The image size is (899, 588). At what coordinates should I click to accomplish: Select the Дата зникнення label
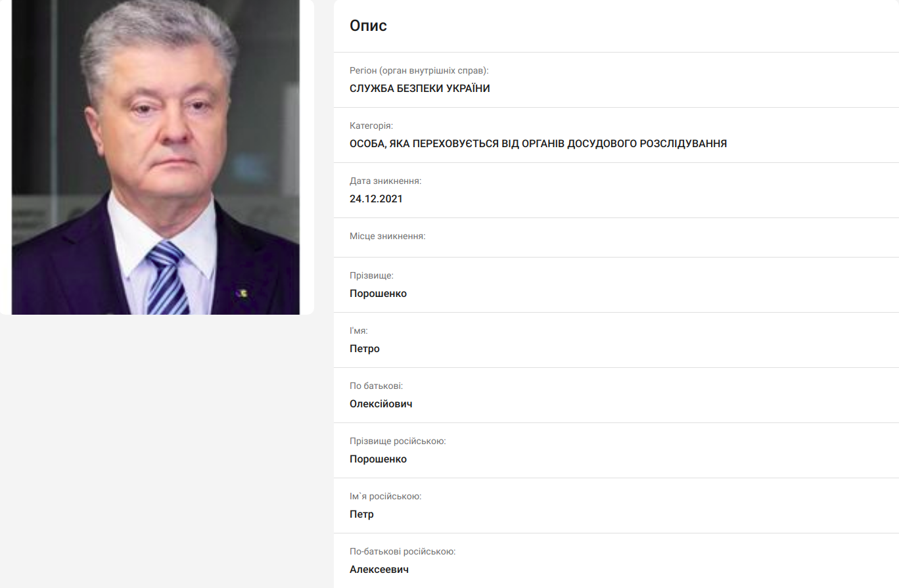(386, 181)
